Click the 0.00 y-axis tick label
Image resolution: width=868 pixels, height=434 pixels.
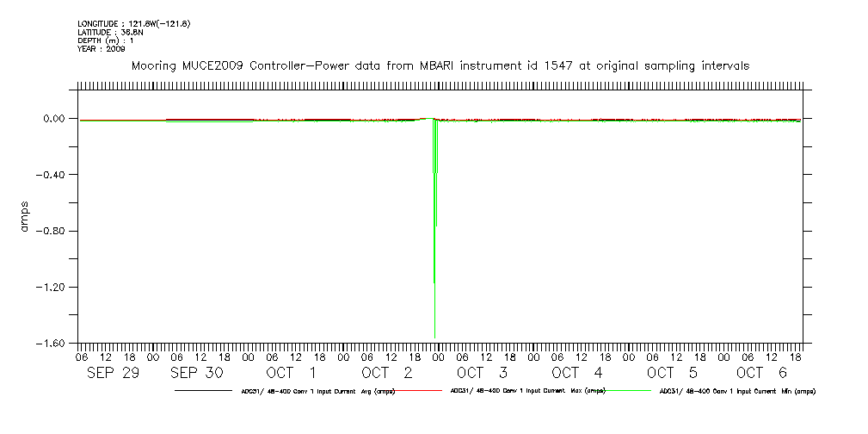click(53, 119)
